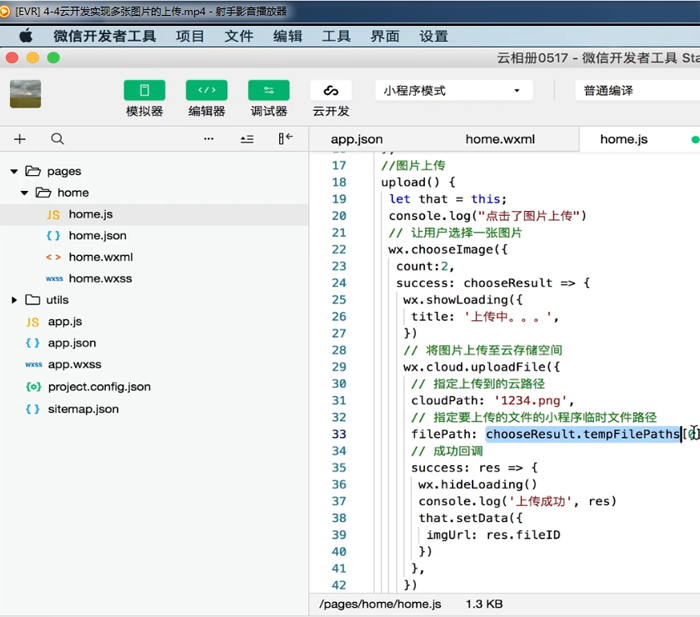Open the 编辑 menu
This screenshot has width=700, height=617.
(x=288, y=36)
